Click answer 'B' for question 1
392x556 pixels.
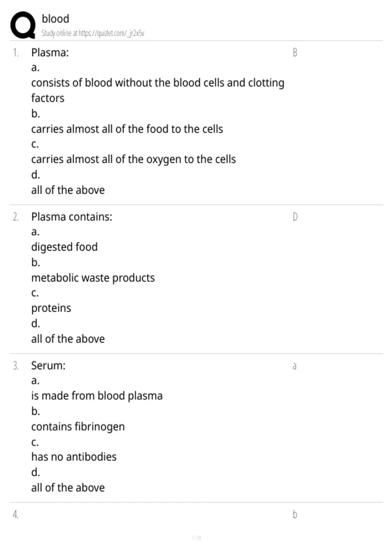[295, 52]
